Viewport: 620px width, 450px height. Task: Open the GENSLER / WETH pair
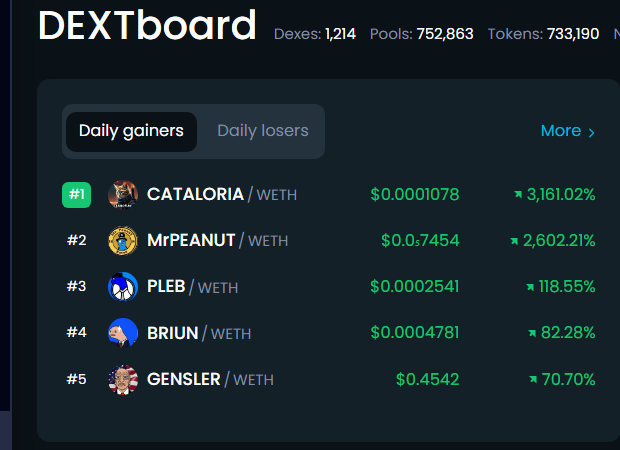coord(210,379)
